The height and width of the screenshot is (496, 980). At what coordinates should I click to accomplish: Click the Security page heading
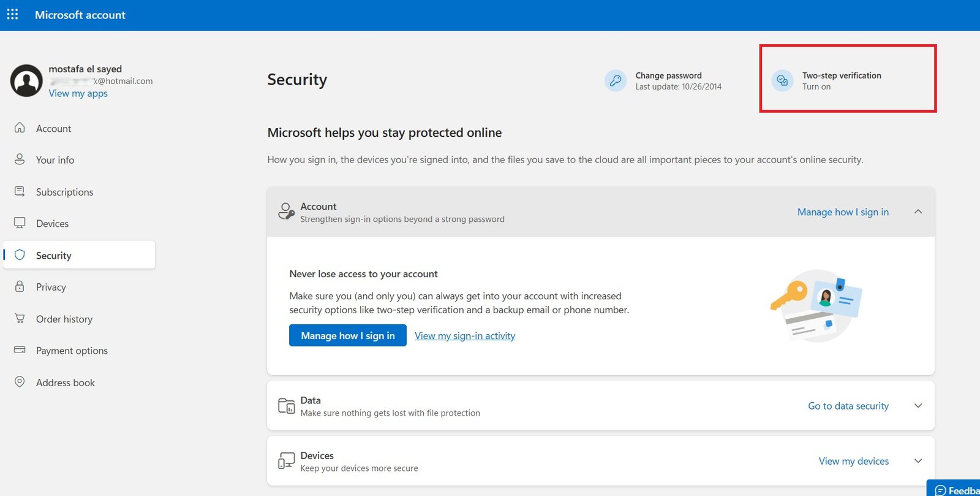click(297, 80)
